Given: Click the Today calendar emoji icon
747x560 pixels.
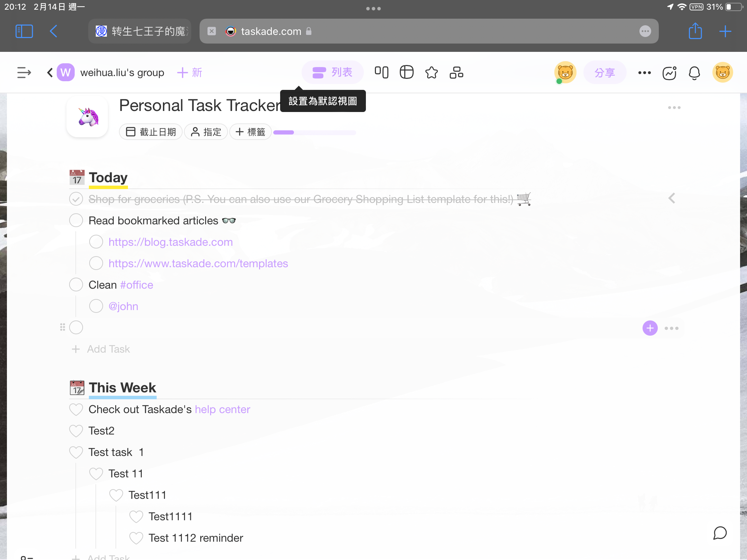Looking at the screenshot, I should coord(77,177).
